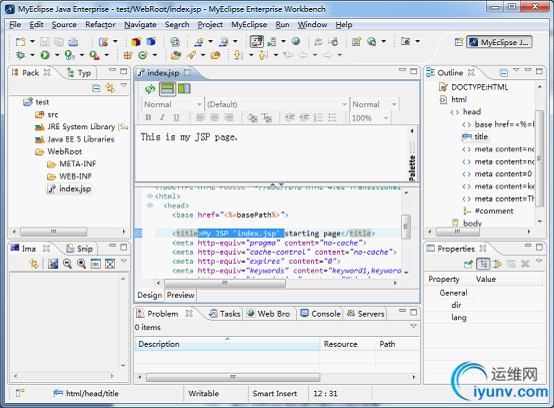The width and height of the screenshot is (554, 408).
Task: Click the Print toolbar icon
Action: tap(73, 42)
